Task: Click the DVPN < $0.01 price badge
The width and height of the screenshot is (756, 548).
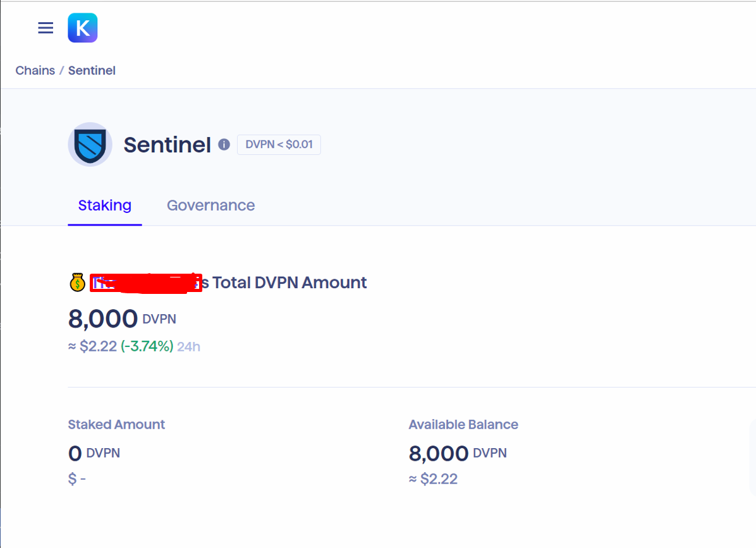Action: pos(279,144)
